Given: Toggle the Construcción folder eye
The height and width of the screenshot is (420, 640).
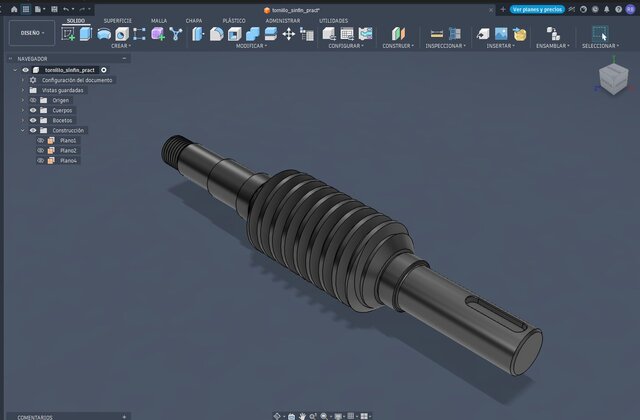Looking at the screenshot, I should point(33,131).
